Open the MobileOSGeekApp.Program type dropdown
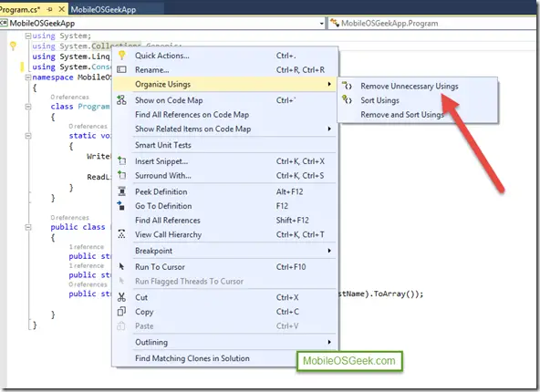The width and height of the screenshot is (540, 392). point(433,24)
